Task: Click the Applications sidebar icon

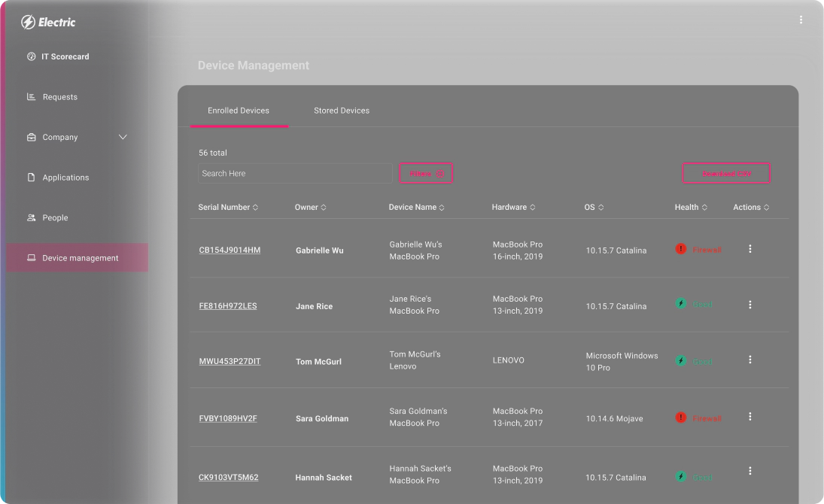Action: tap(30, 177)
